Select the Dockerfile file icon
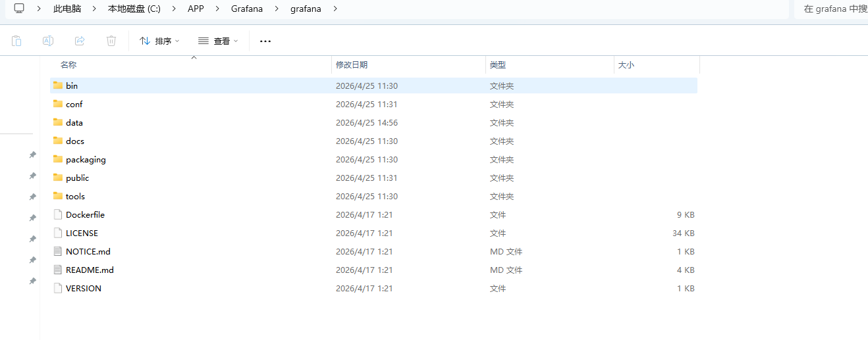 click(x=58, y=214)
